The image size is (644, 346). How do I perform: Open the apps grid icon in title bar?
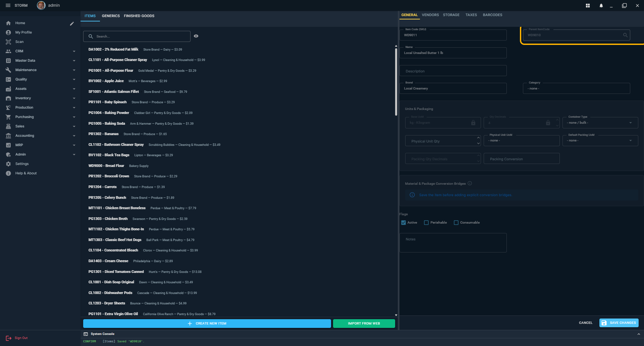click(588, 6)
